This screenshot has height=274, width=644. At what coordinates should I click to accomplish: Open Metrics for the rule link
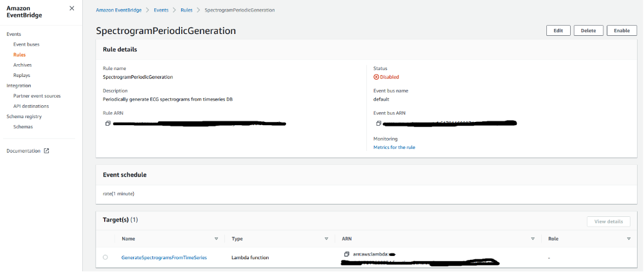394,147
